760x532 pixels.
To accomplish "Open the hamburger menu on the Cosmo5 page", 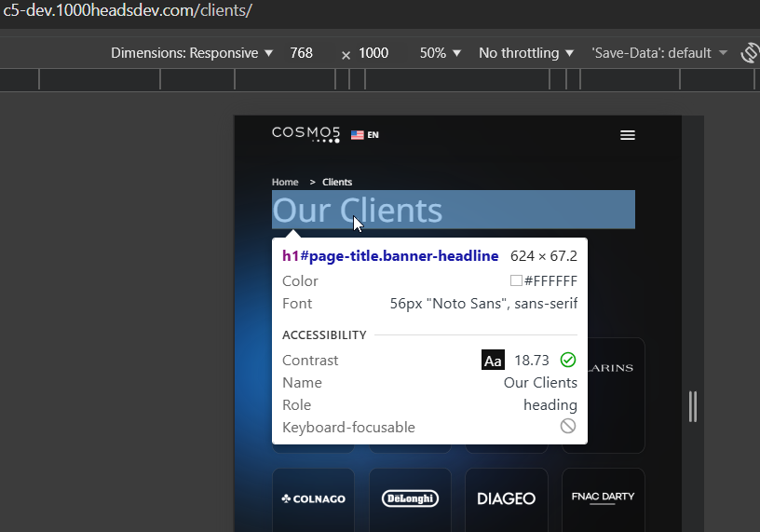I will point(628,135).
